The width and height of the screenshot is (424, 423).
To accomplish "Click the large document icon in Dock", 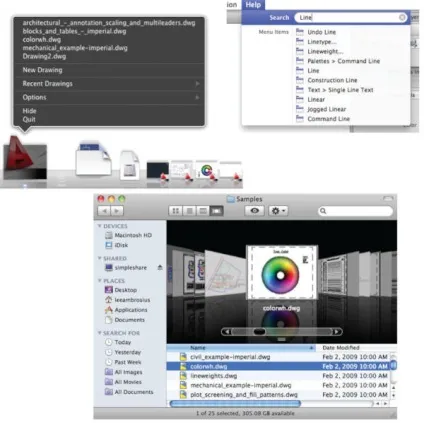I will point(93,158).
